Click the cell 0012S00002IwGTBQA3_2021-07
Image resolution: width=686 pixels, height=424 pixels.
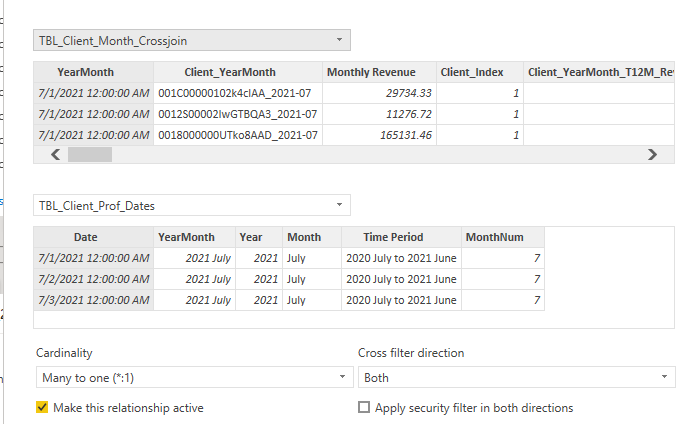[238, 114]
